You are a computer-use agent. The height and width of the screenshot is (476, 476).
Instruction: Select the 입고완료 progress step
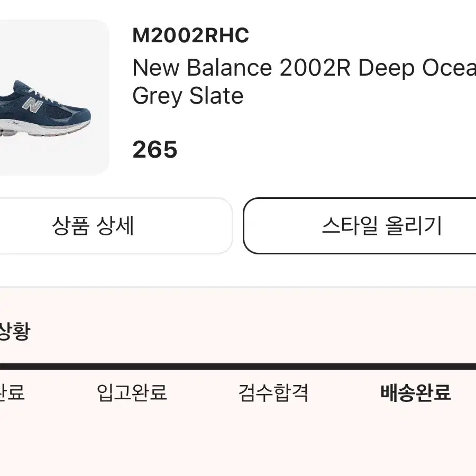click(x=132, y=392)
